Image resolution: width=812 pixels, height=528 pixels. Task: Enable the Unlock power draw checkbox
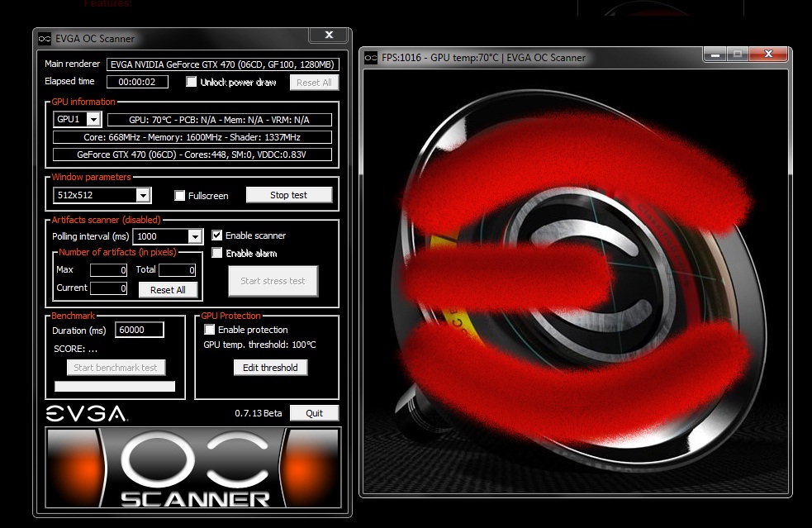(x=192, y=82)
